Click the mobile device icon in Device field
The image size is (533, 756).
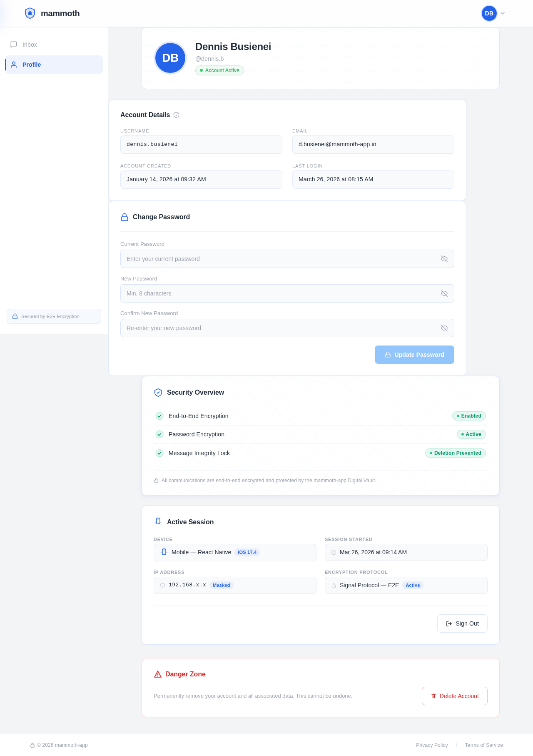click(x=164, y=552)
